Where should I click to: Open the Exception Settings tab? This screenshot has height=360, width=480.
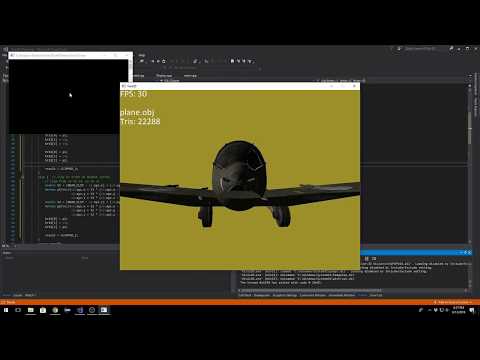[285, 295]
